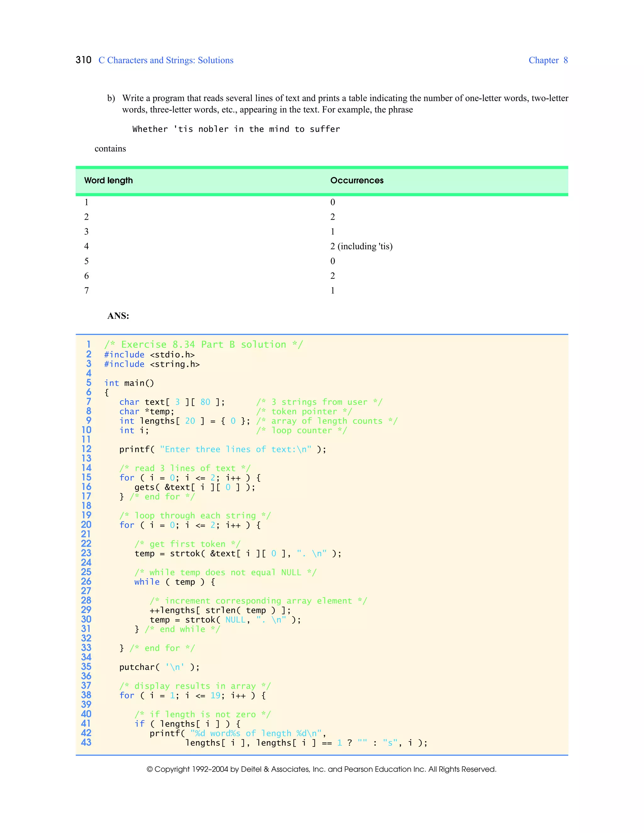Click code line number 1
Screen dimensions: 644x833
tap(88, 345)
